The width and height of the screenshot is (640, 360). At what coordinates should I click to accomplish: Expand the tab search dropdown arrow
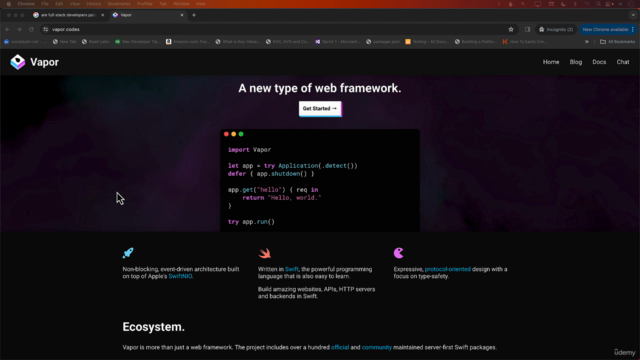633,15
